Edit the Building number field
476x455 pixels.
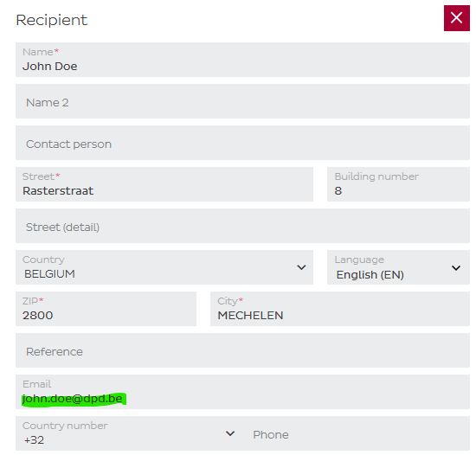398,184
